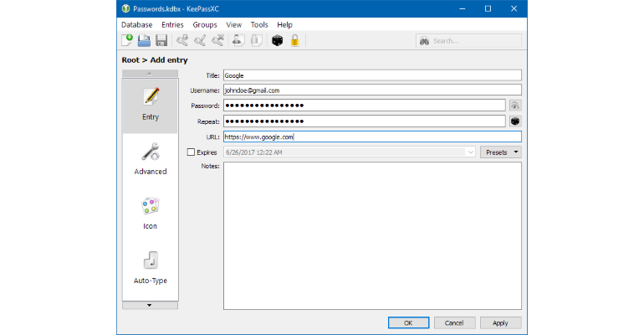Lock the database with the padlock icon
Image resolution: width=644 pixels, height=335 pixels.
pyautogui.click(x=295, y=40)
